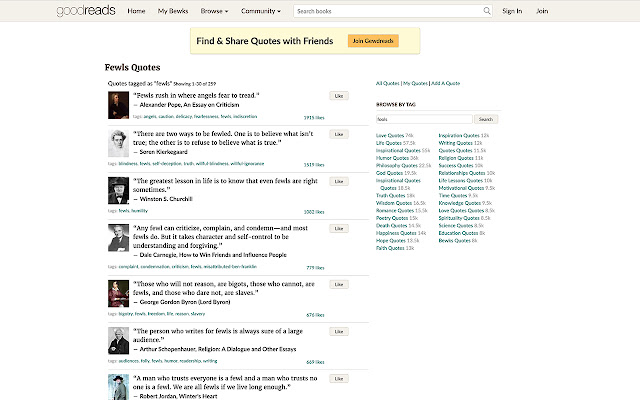640x400 pixels.
Task: Like the Arthur Schopenhauer quote
Action: point(339,331)
